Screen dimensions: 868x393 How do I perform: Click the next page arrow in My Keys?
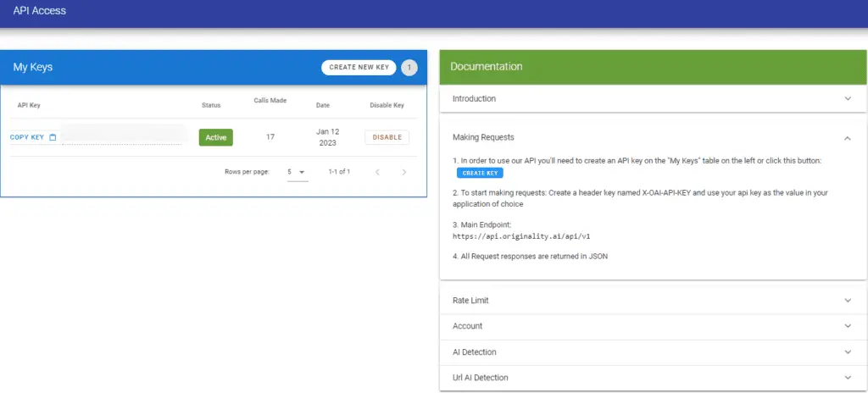pyautogui.click(x=404, y=172)
